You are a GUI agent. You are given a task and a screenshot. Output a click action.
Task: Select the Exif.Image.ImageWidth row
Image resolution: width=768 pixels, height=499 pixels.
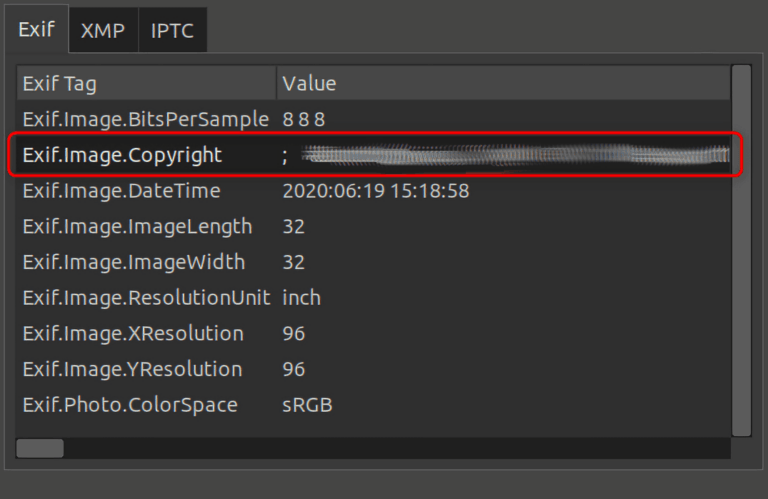[133, 263]
